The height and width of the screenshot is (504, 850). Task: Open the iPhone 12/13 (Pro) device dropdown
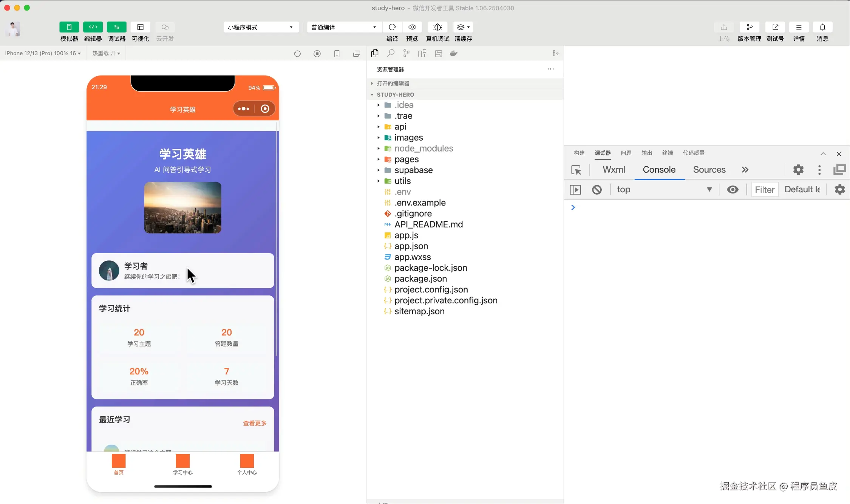(x=43, y=53)
